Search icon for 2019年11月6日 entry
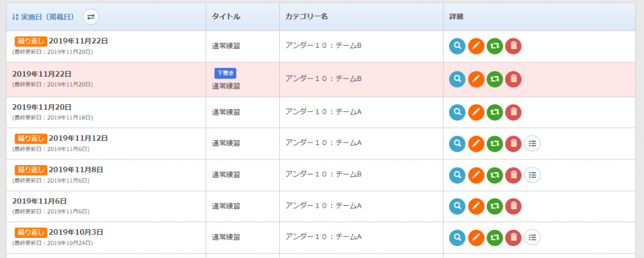 [457, 205]
